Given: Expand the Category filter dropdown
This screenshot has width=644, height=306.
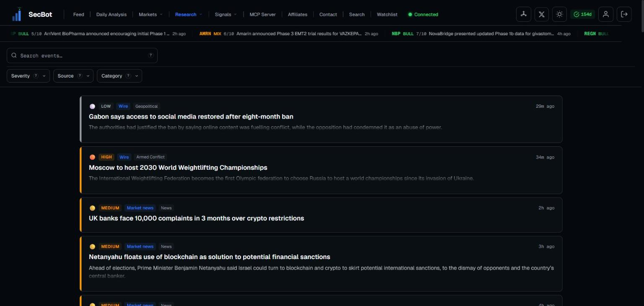Looking at the screenshot, I should 119,76.
